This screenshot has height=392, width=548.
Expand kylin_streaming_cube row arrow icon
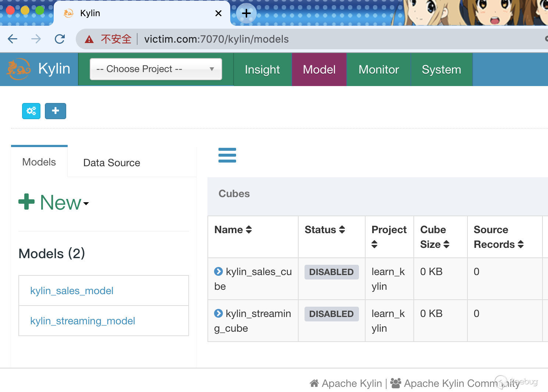pos(218,313)
